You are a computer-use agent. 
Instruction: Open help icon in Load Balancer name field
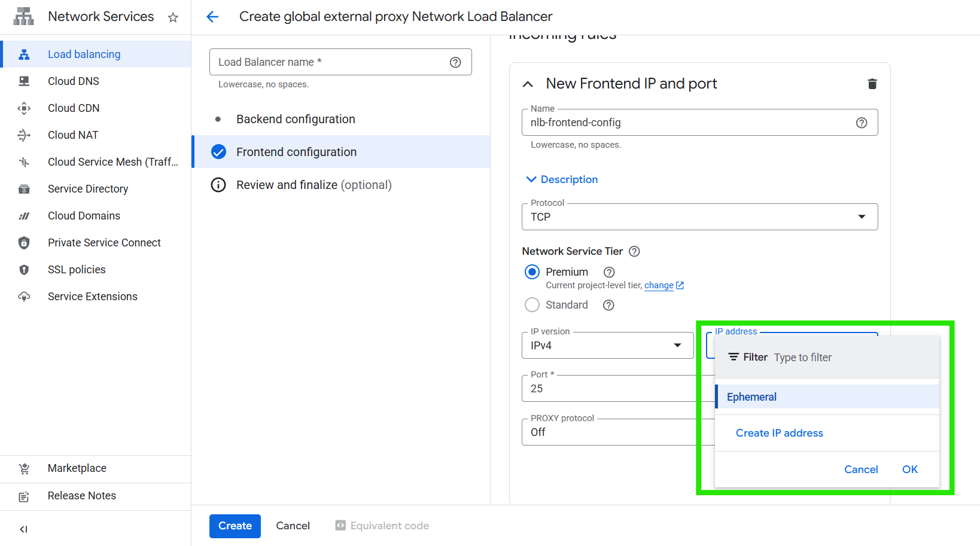click(x=455, y=62)
